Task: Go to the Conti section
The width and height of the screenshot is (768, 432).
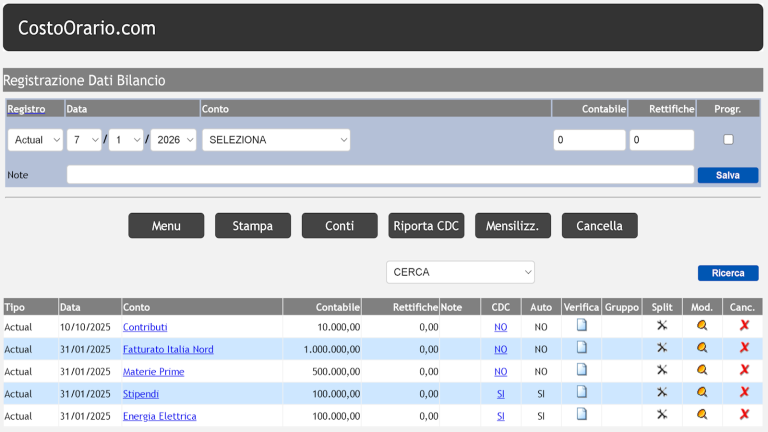Action: pyautogui.click(x=340, y=226)
